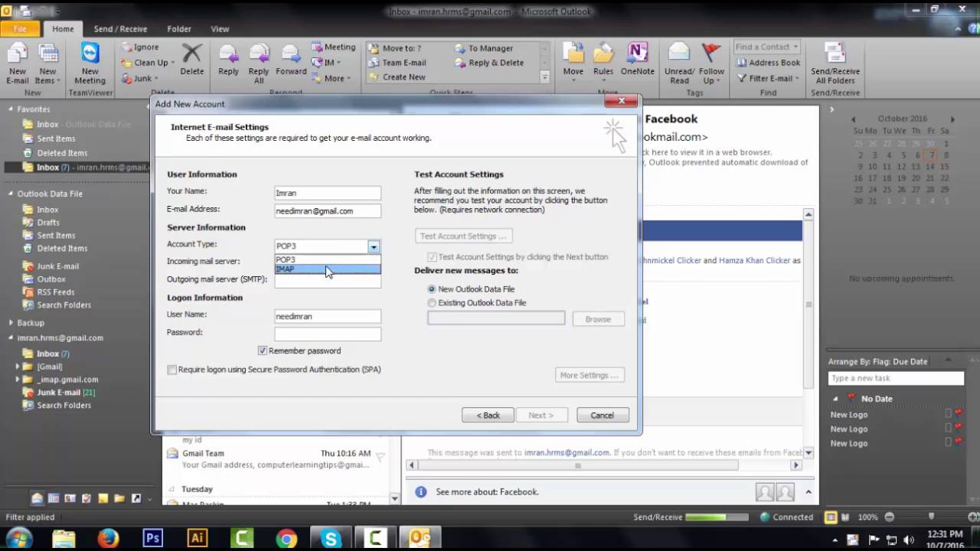Image resolution: width=980 pixels, height=551 pixels.
Task: Switch to the View ribbon tab
Action: 220,29
